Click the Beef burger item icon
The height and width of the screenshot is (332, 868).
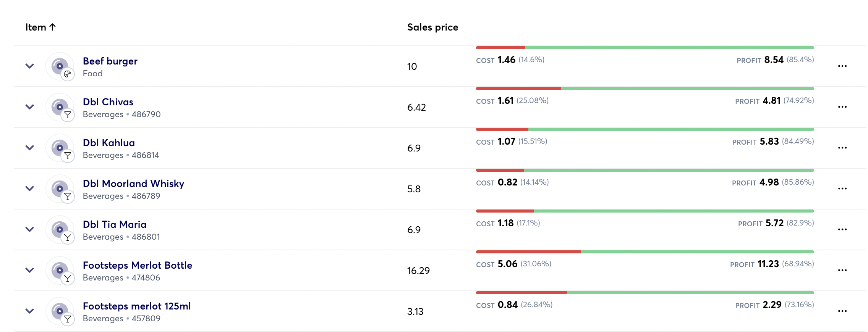click(60, 66)
